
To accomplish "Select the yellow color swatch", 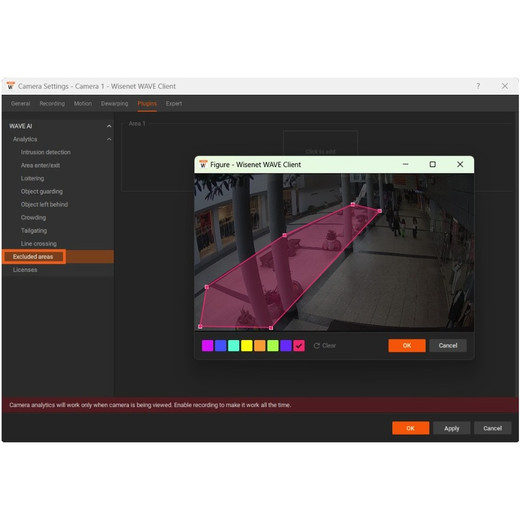I will pos(247,345).
